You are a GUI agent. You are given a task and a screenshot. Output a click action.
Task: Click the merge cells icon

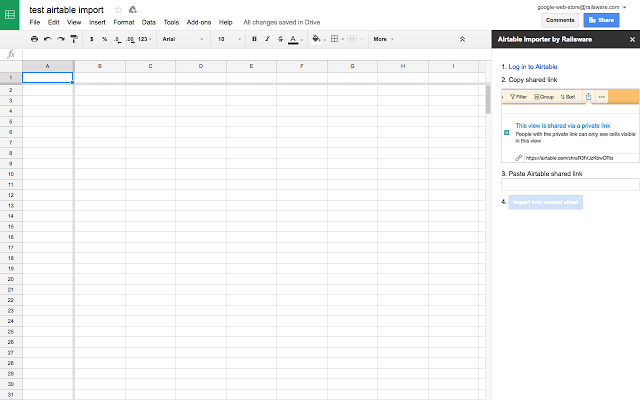[352, 39]
